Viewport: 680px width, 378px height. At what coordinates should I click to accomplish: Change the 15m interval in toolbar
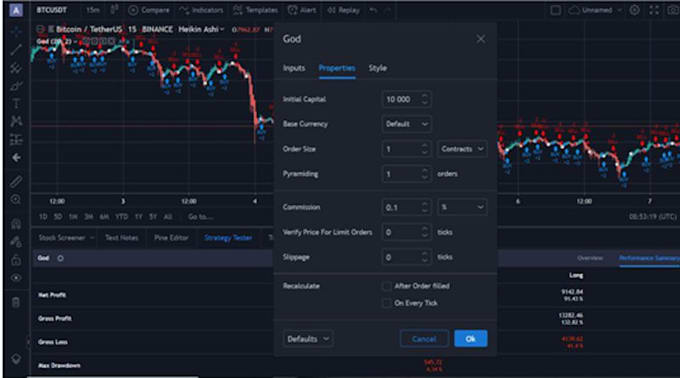click(92, 10)
